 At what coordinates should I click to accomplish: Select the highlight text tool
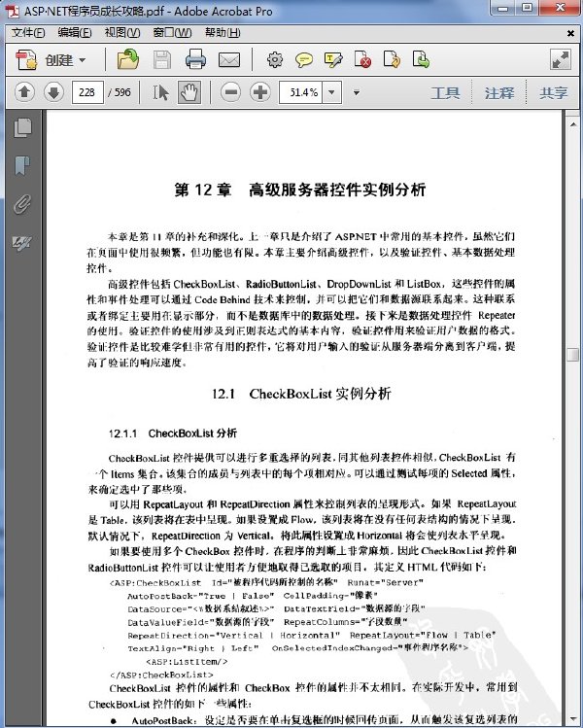(x=333, y=60)
